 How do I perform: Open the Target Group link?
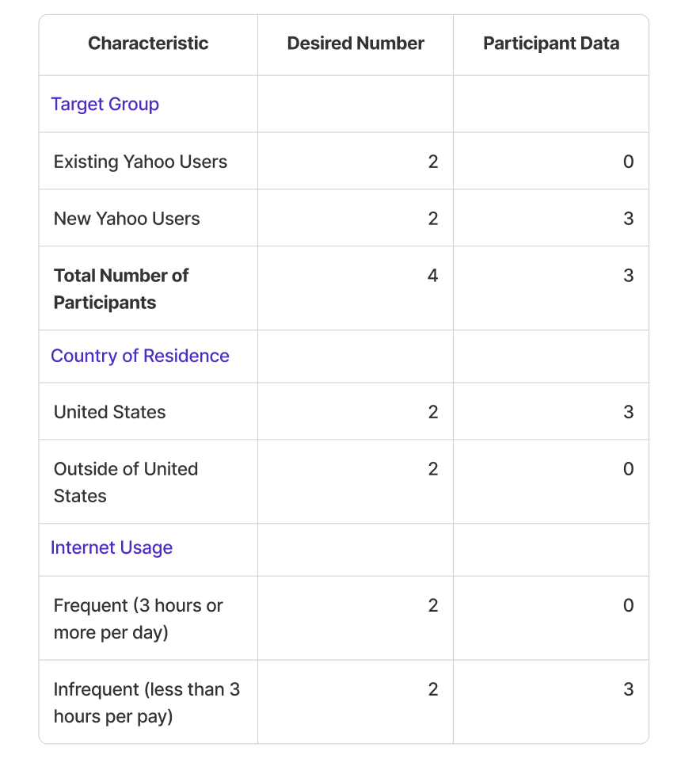point(105,105)
